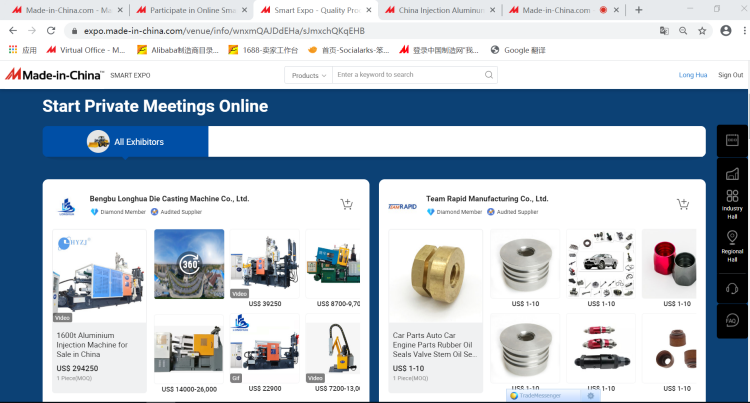Open the US$ 22900 machine thumbnail
This screenshot has height=403, width=750.
(265, 349)
